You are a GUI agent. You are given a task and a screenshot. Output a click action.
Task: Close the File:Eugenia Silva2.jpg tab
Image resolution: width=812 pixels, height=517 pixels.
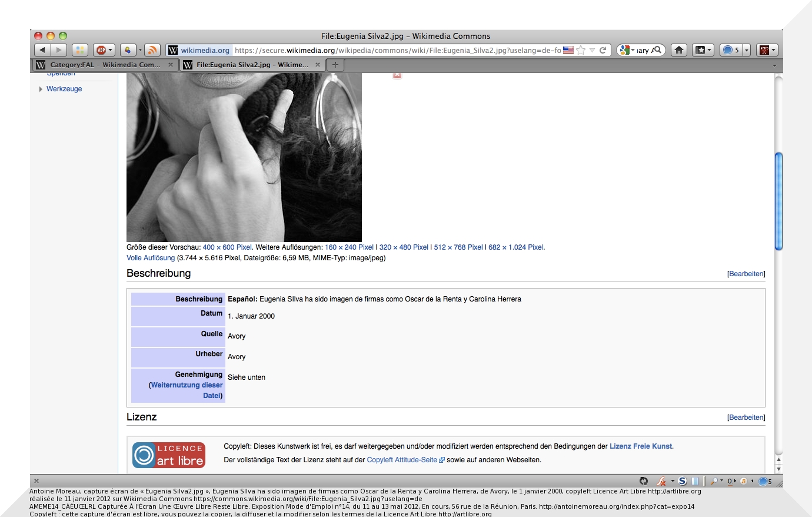click(x=318, y=65)
